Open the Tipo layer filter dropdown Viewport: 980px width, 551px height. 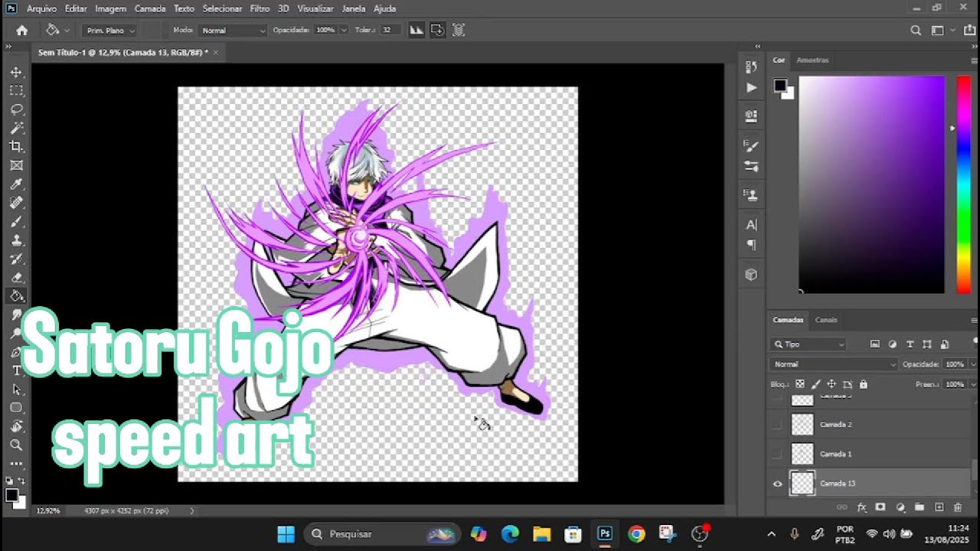point(808,344)
